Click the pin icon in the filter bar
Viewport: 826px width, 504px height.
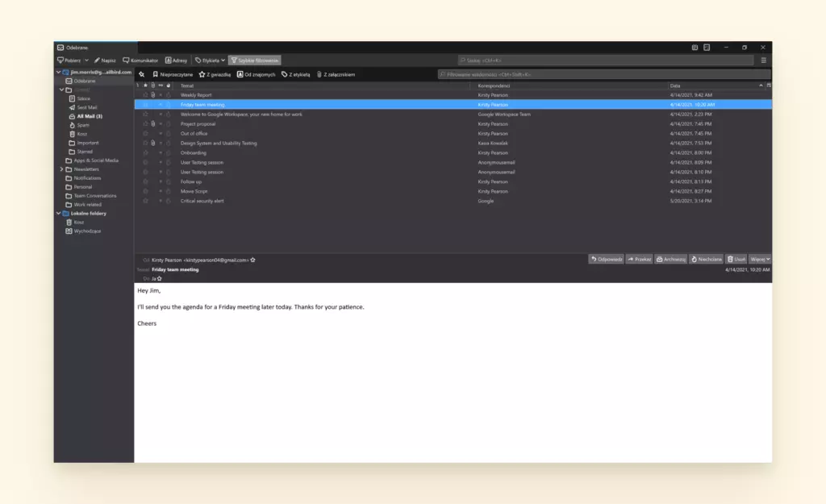click(x=141, y=73)
